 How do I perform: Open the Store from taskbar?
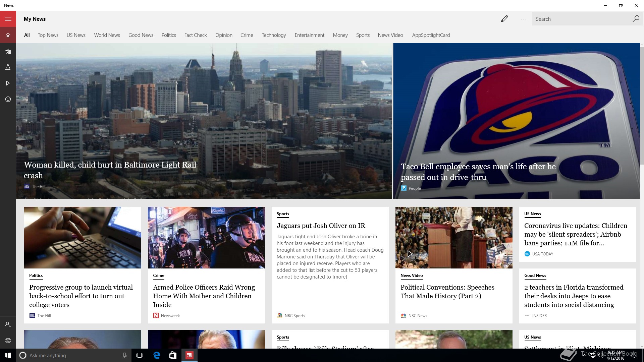click(x=173, y=355)
